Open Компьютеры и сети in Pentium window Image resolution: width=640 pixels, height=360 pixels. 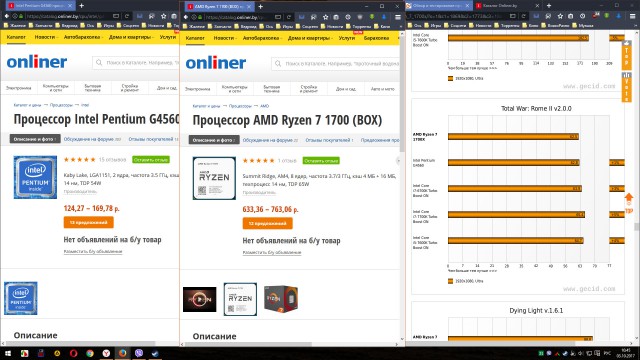tap(56, 88)
